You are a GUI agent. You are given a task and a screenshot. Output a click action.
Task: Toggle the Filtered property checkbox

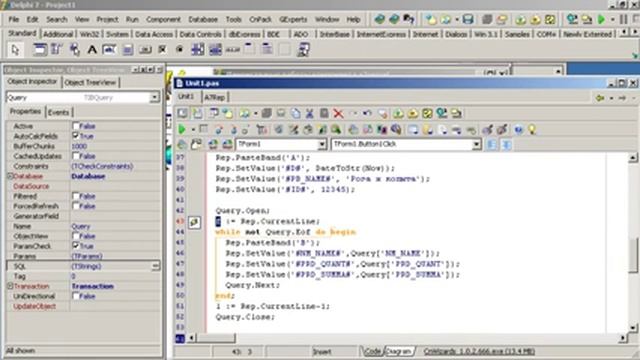76,196
